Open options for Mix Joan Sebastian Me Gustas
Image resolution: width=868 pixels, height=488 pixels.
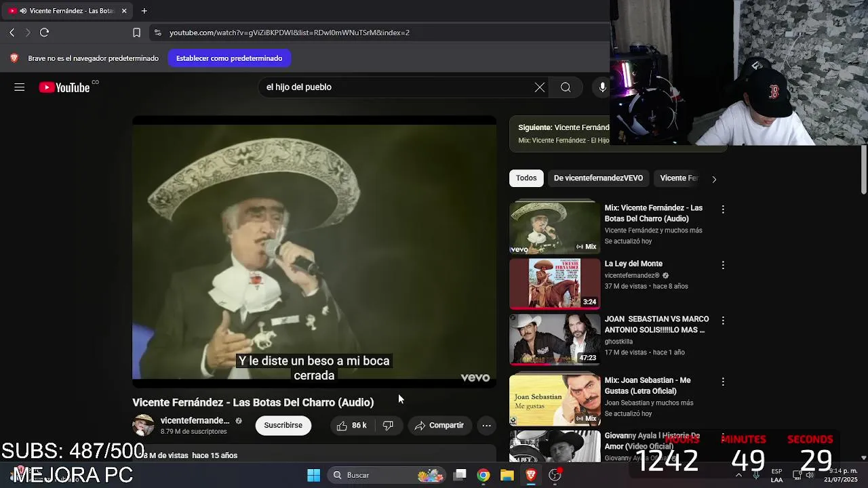[x=723, y=382]
